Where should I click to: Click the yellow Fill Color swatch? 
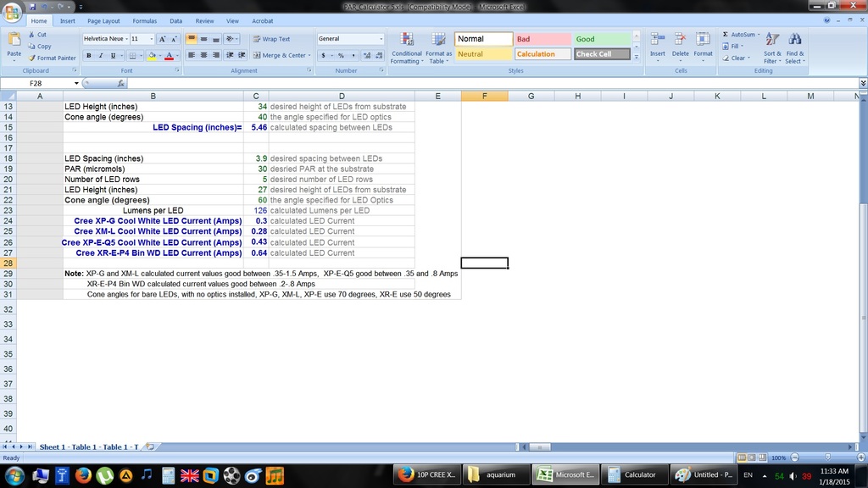point(151,56)
